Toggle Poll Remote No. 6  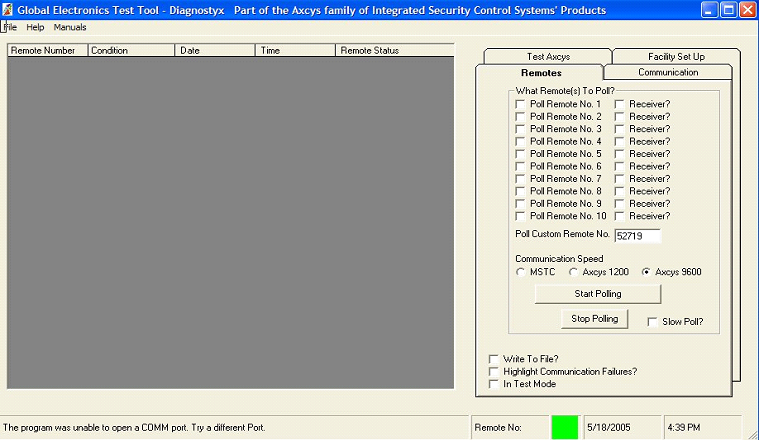pos(520,166)
